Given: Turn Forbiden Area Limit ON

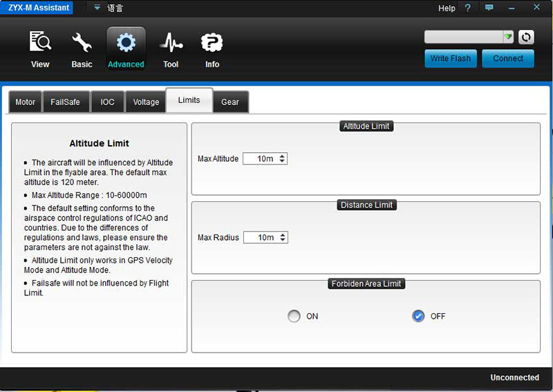Looking at the screenshot, I should click(294, 316).
